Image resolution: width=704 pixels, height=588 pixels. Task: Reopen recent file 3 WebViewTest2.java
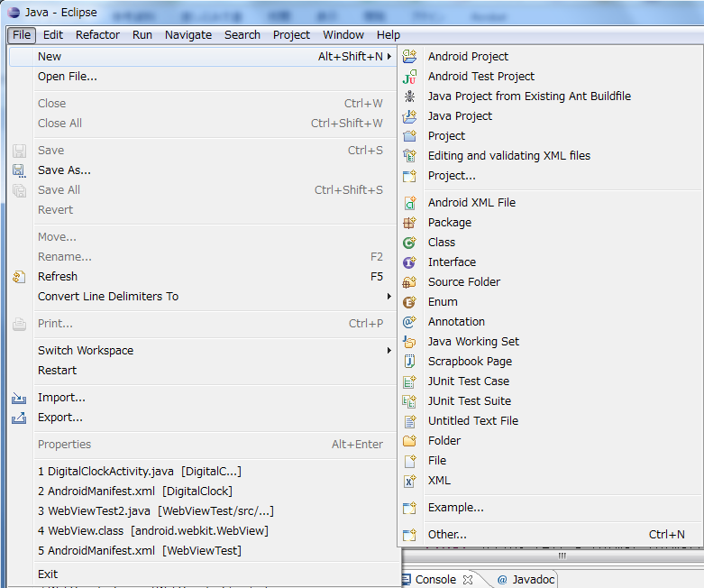coord(202,511)
